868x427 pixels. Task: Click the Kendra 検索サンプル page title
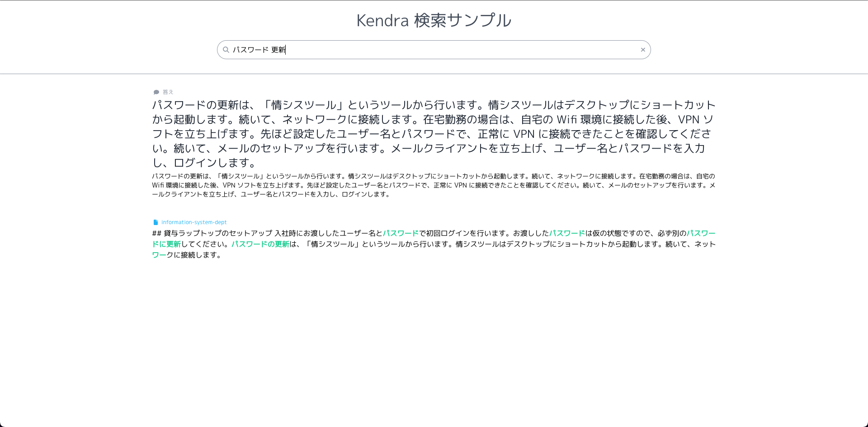[434, 20]
